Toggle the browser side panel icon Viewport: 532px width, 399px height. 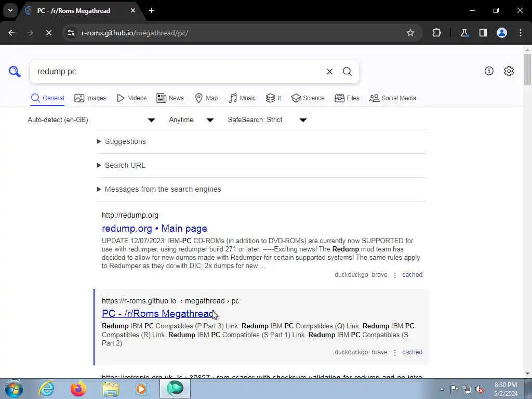483,33
